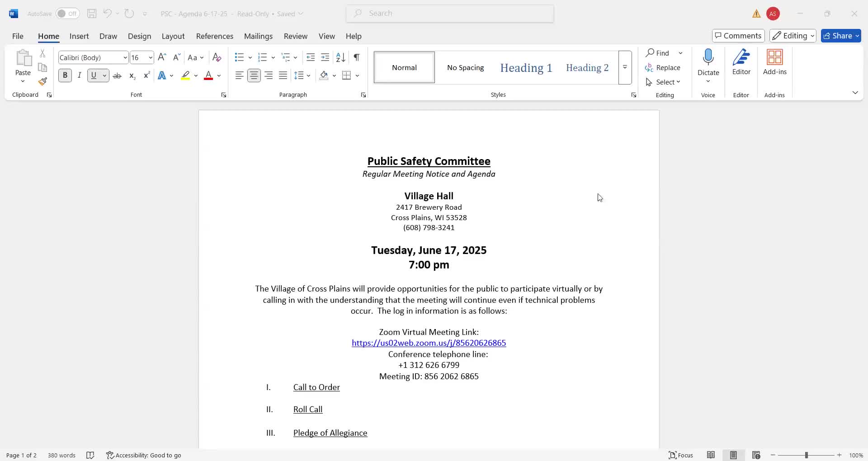The image size is (868, 461).
Task: Align text to the right
Action: 269,75
